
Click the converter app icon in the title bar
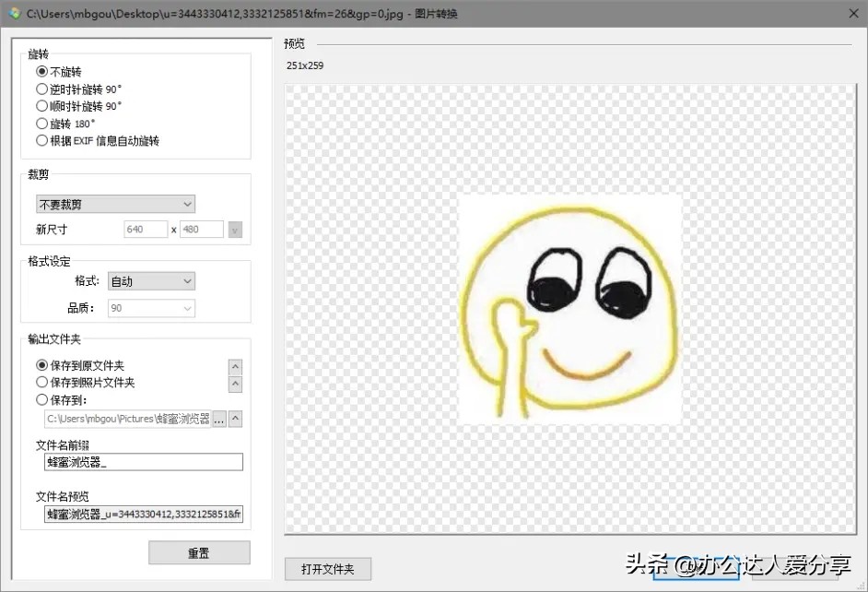tap(13, 14)
